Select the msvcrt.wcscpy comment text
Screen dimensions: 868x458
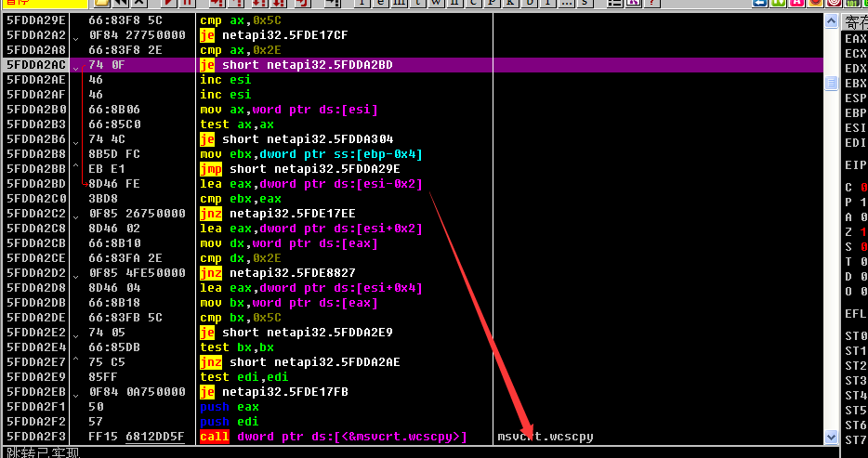[x=546, y=437]
